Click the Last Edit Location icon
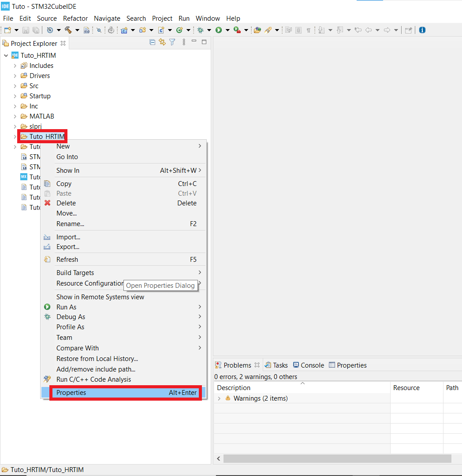462x476 pixels. point(358,30)
